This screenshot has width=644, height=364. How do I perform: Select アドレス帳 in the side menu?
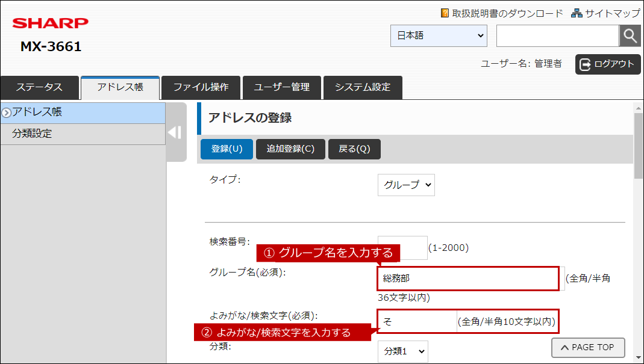(x=83, y=113)
